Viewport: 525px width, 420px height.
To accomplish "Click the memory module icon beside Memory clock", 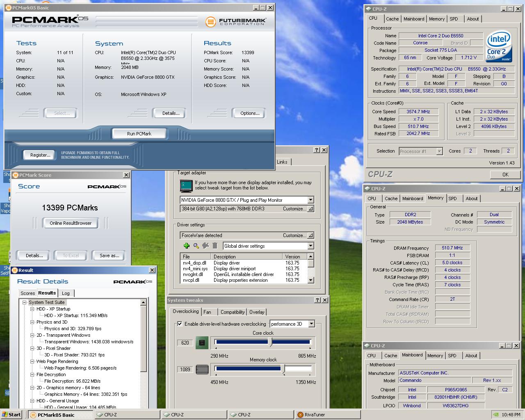I will coord(202,369).
